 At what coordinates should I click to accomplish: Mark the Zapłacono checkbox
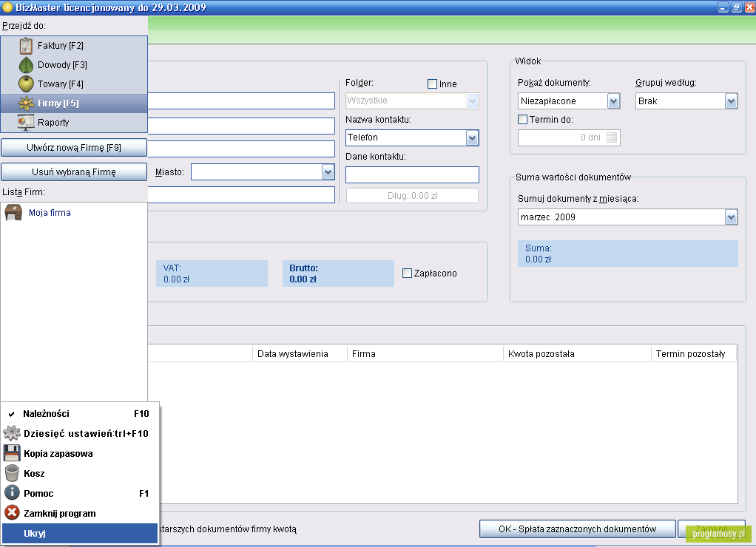[x=407, y=273]
